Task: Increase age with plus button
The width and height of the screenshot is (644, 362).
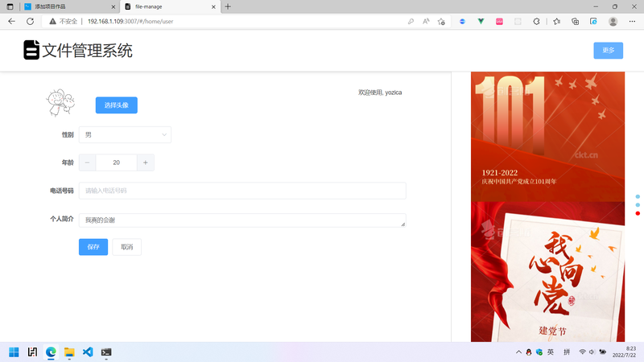Action: (146, 162)
